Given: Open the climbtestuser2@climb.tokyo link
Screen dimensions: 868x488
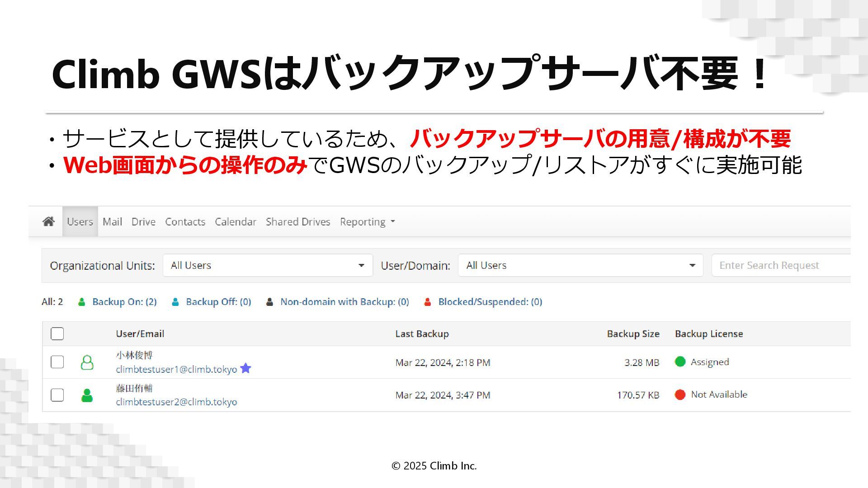Looking at the screenshot, I should pos(176,402).
